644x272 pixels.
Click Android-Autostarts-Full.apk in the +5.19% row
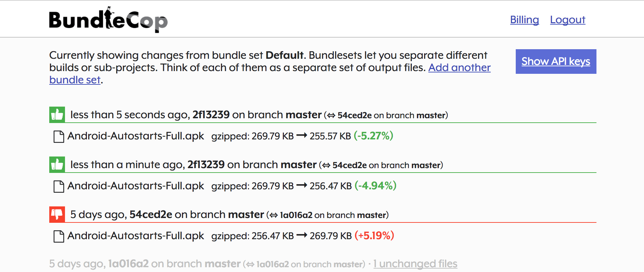click(x=136, y=236)
